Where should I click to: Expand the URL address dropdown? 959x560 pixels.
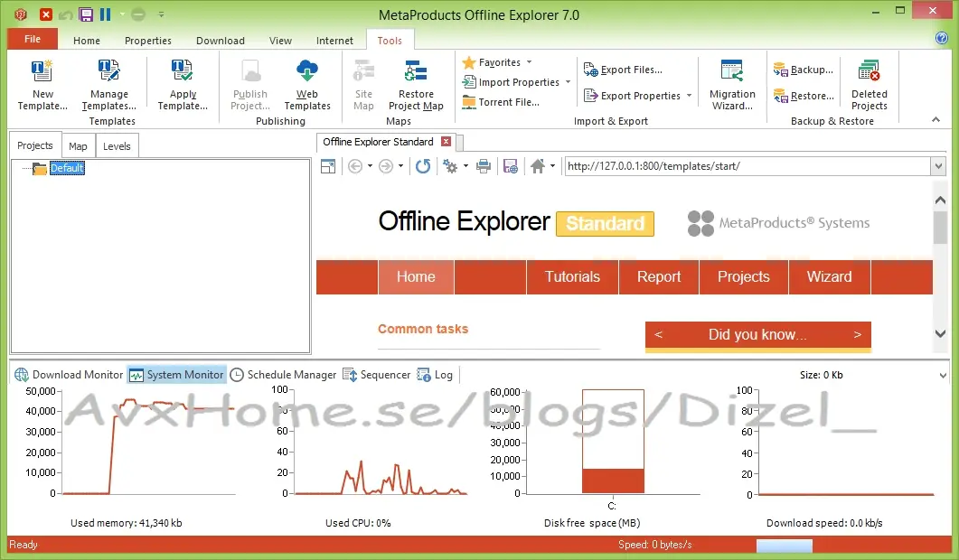(938, 166)
